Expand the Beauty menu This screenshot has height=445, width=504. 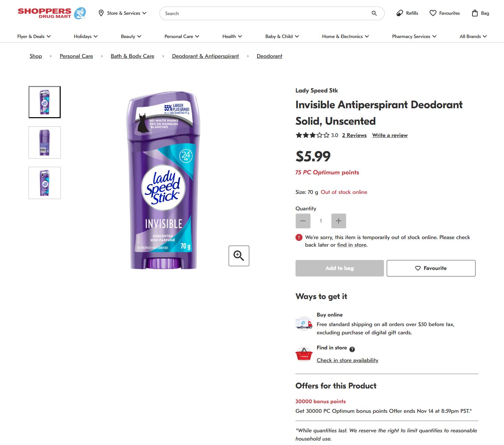click(131, 36)
